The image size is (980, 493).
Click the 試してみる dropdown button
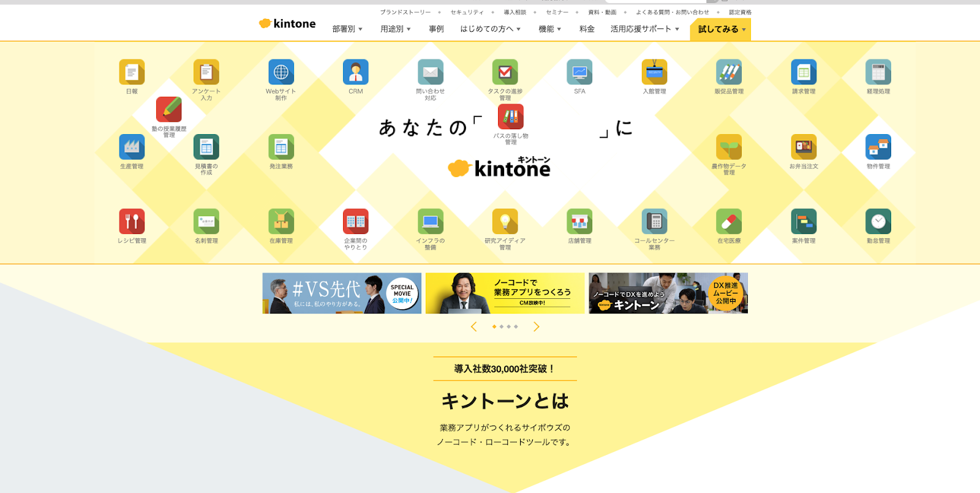[720, 29]
